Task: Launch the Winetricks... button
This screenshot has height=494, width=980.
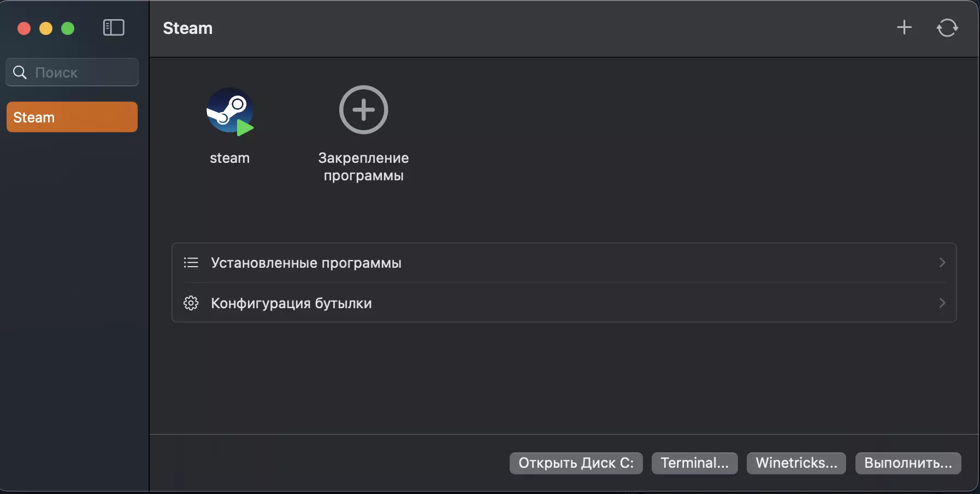Action: 796,463
